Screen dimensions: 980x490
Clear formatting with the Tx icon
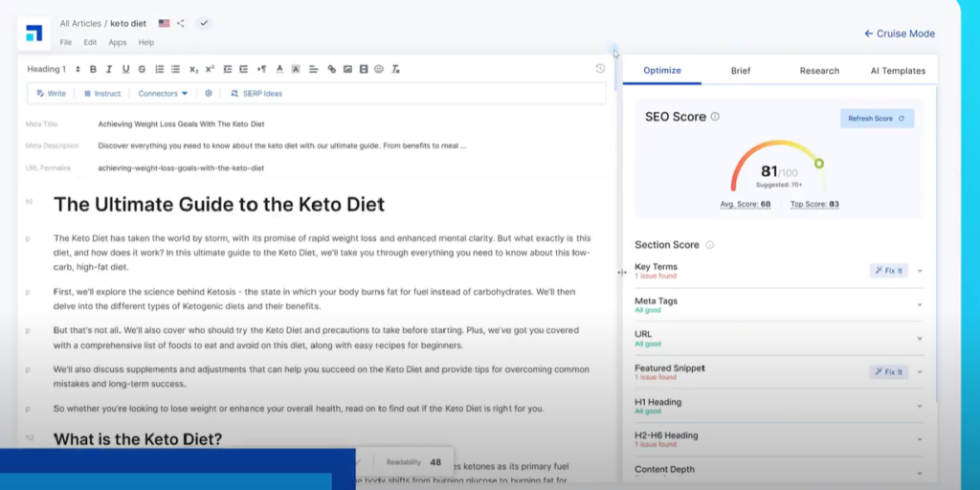tap(395, 69)
